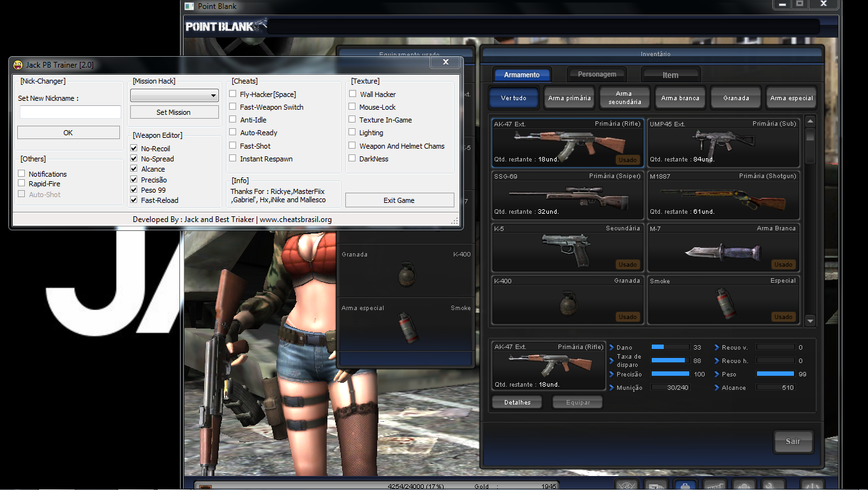The image size is (868, 490).
Task: Disable the No-Recoil checkbox
Action: [x=134, y=148]
